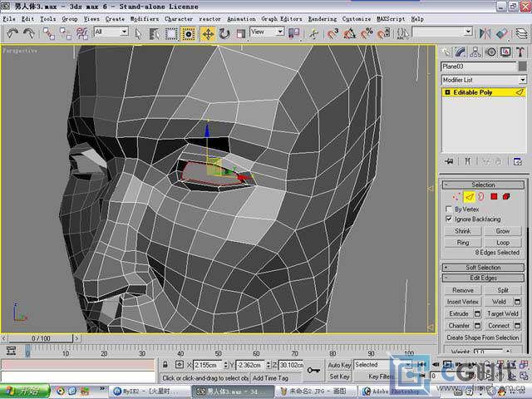532x399 pixels.
Task: Switch to the Display command panel tab
Action: [x=505, y=52]
